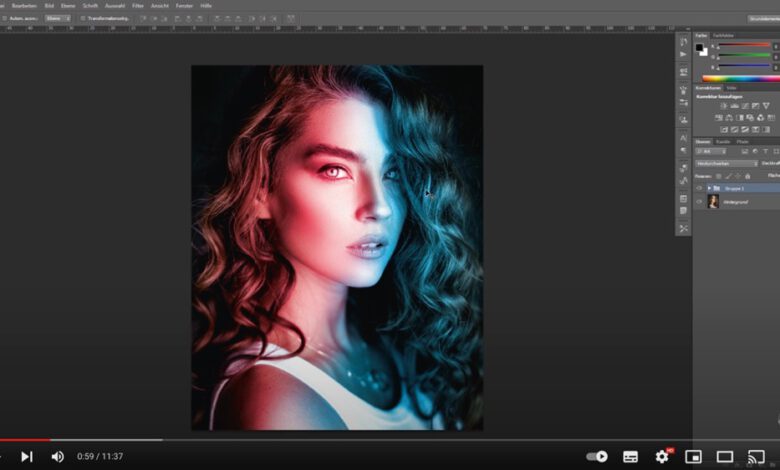This screenshot has width=780, height=470.
Task: Enable miniplayer mode
Action: coord(693,457)
